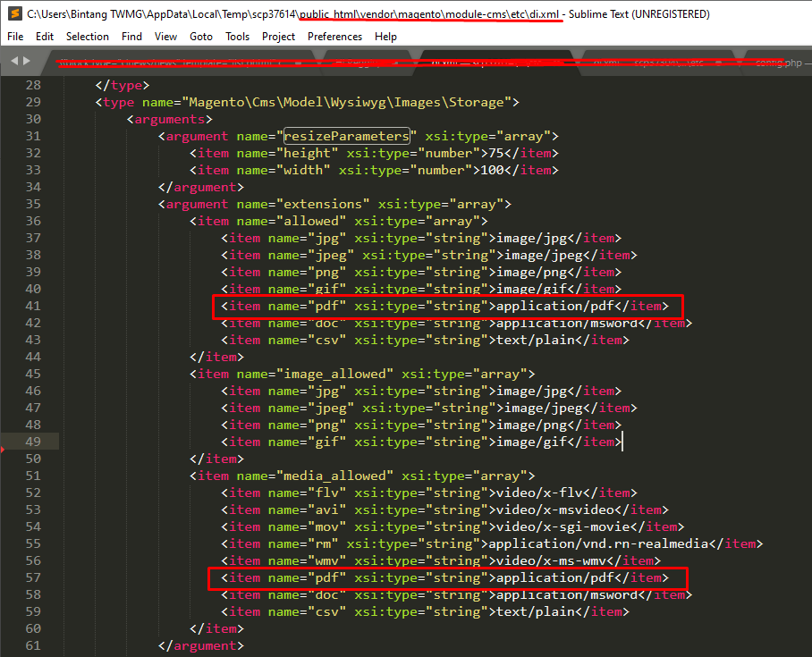Expand the View menu

coord(165,37)
